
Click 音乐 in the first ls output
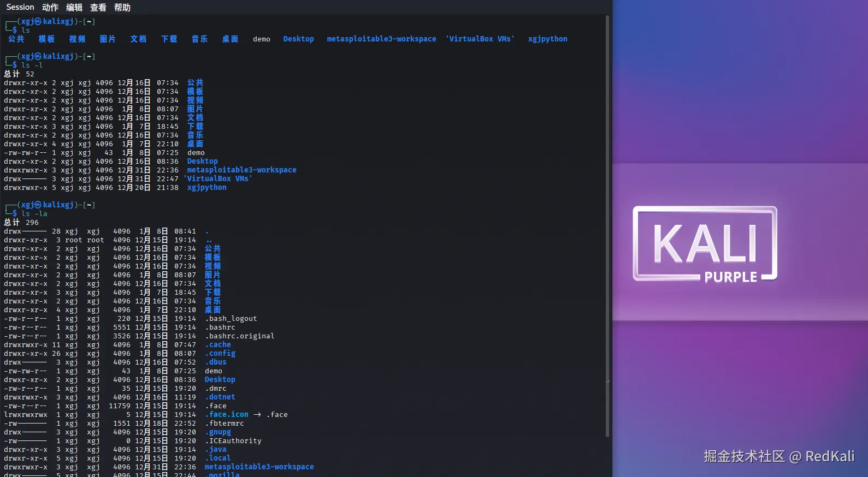200,39
